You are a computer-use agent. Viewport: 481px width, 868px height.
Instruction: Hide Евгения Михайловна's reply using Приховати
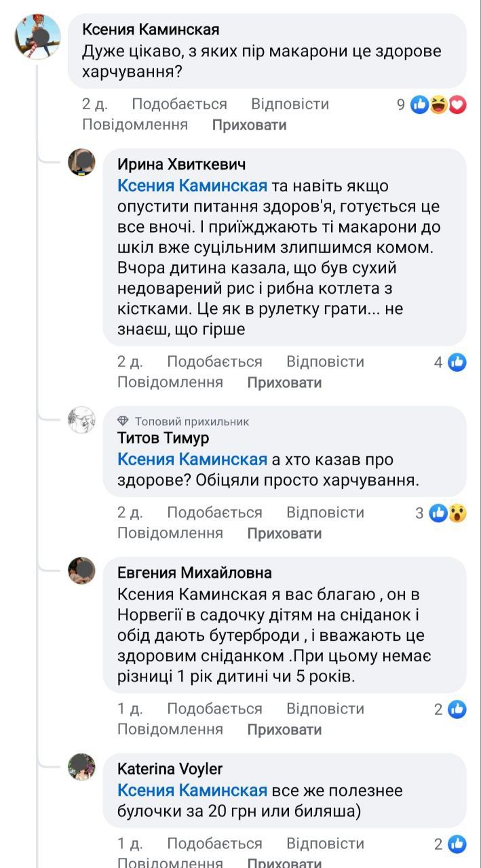(x=284, y=730)
